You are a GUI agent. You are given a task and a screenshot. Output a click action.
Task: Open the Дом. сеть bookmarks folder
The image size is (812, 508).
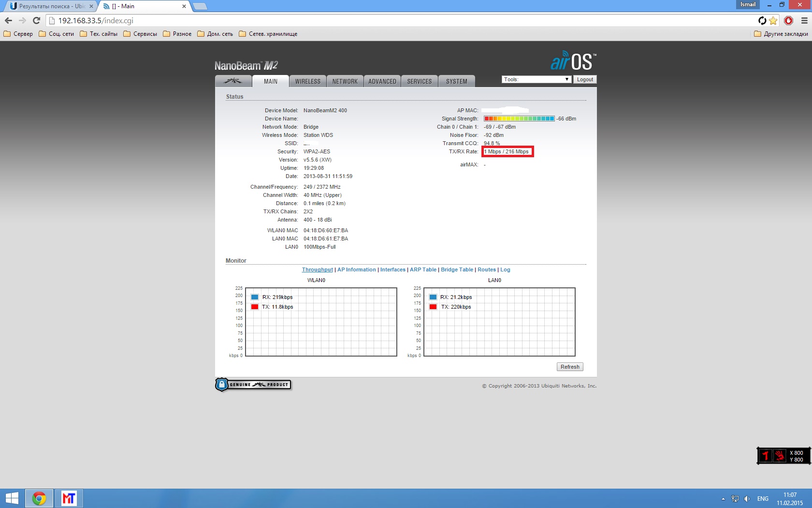point(215,34)
